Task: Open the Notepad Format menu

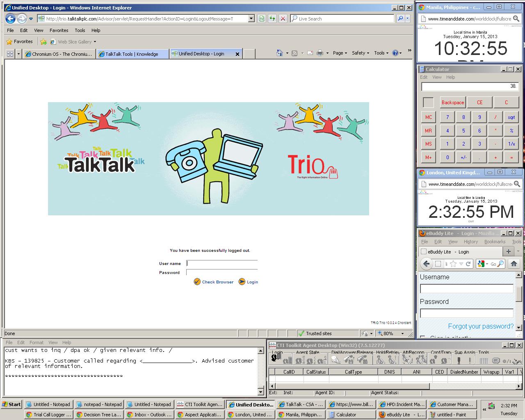Action: point(36,342)
